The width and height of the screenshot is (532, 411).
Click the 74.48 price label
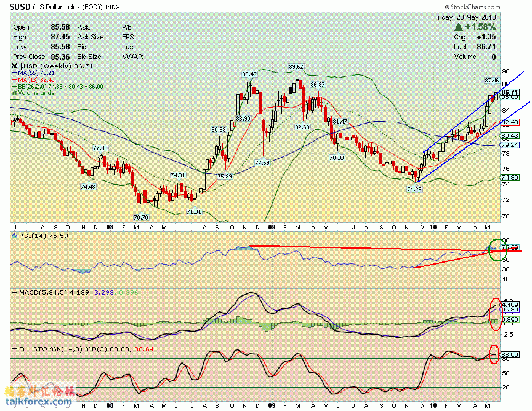tap(88, 186)
